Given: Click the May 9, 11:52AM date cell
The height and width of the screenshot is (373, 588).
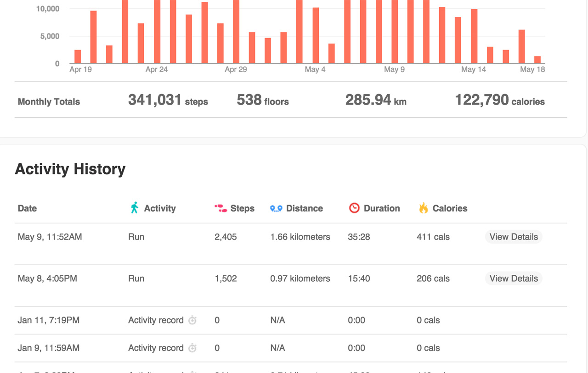Looking at the screenshot, I should pos(50,237).
